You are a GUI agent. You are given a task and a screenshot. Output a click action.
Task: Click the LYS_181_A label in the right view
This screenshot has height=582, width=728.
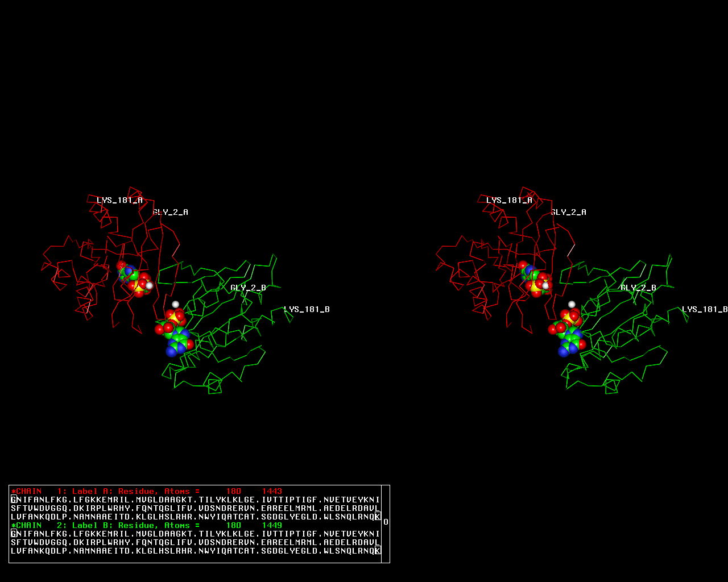click(509, 200)
